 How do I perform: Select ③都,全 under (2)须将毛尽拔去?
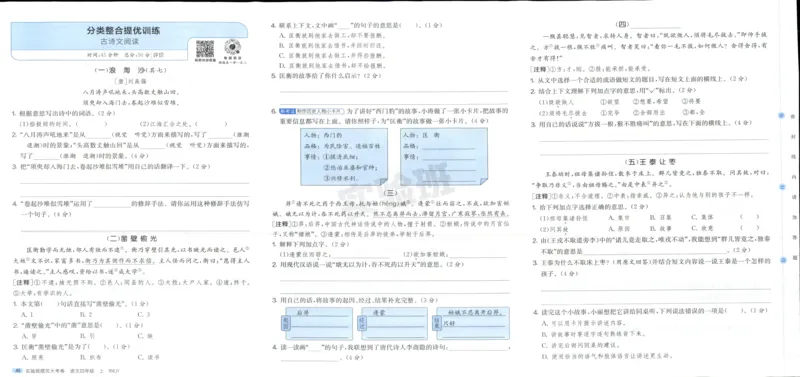point(693,112)
